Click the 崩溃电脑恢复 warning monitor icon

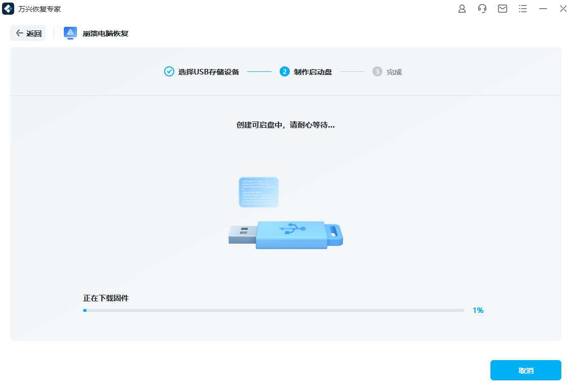(70, 33)
